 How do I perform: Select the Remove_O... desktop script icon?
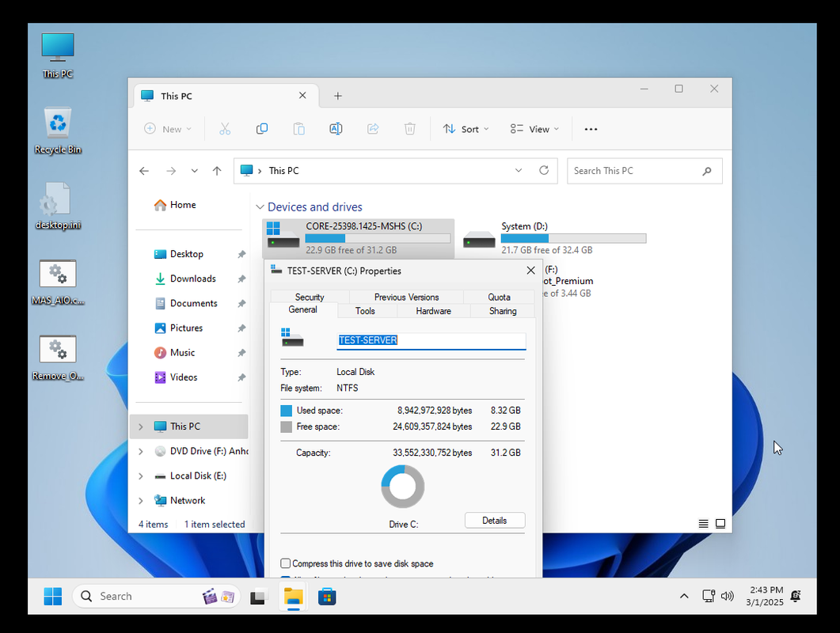[58, 358]
